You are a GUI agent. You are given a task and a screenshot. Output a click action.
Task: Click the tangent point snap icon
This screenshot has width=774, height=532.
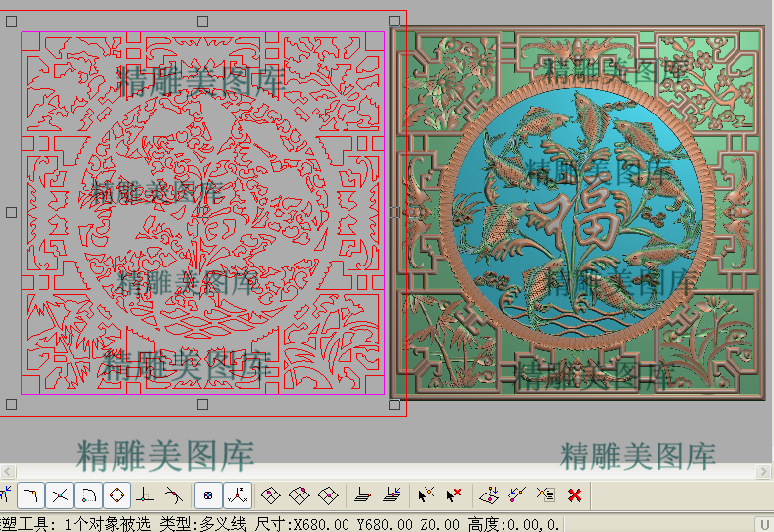[173, 495]
